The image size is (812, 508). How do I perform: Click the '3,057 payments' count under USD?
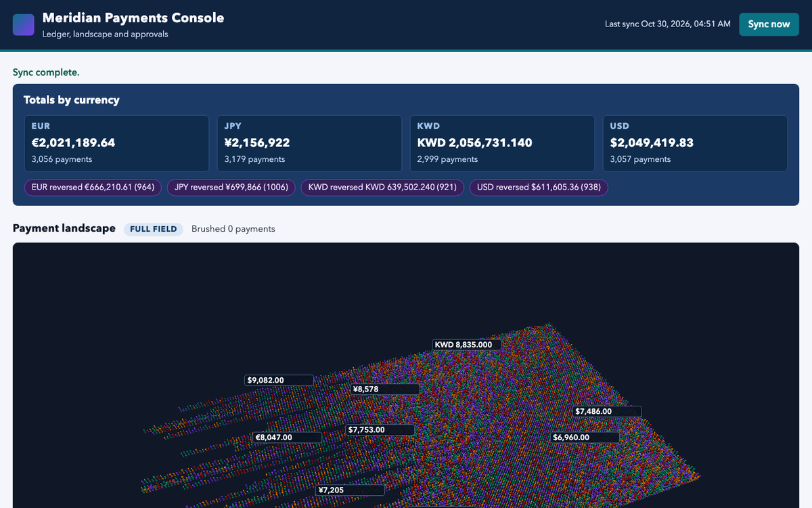click(x=641, y=159)
